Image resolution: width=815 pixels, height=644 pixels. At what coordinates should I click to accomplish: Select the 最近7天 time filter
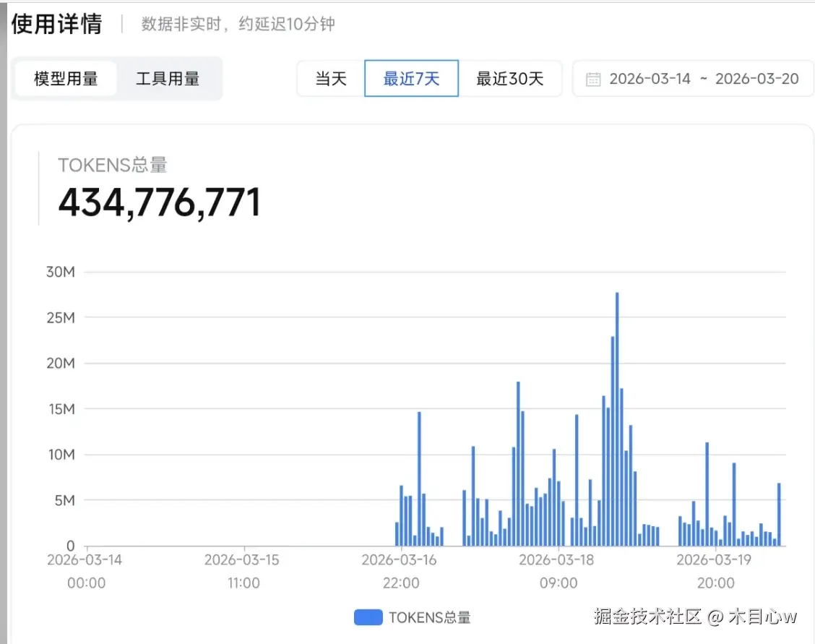pyautogui.click(x=411, y=78)
